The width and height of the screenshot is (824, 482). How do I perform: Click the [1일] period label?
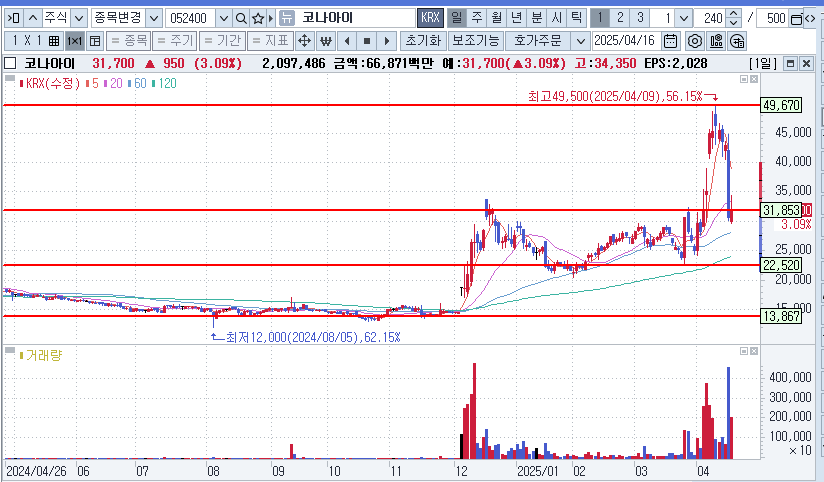click(763, 64)
